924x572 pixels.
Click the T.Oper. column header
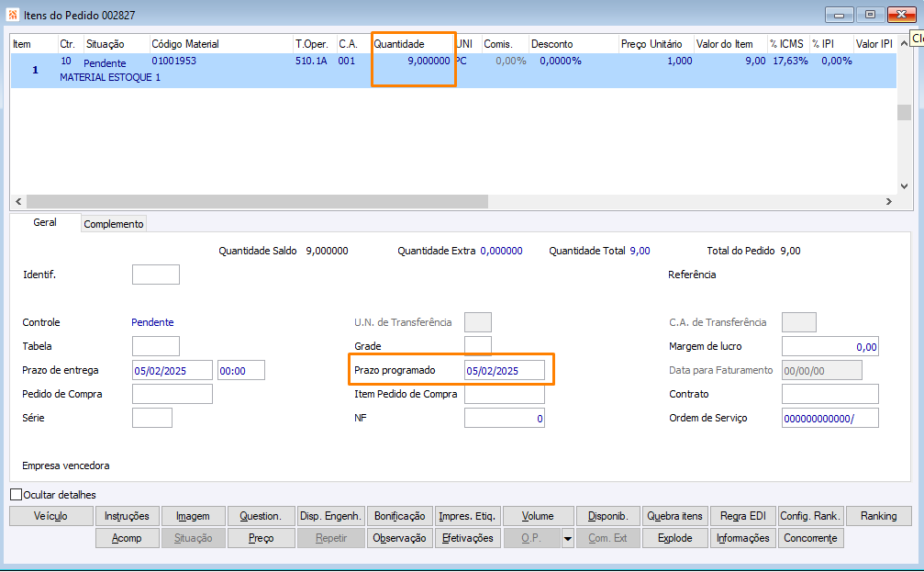pyautogui.click(x=315, y=44)
